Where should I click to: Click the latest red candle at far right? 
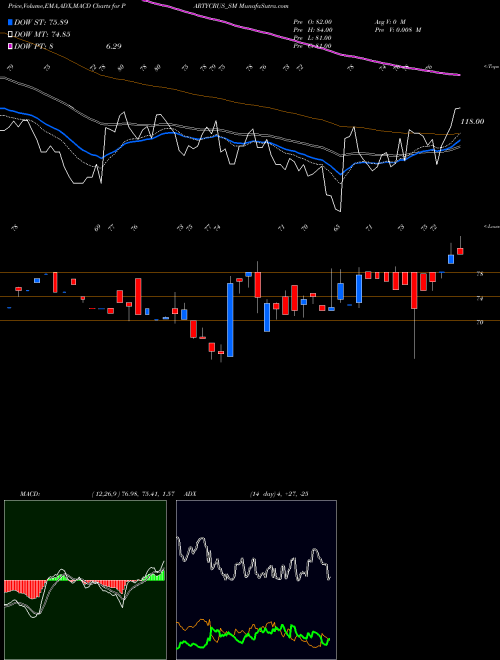pyautogui.click(x=460, y=251)
